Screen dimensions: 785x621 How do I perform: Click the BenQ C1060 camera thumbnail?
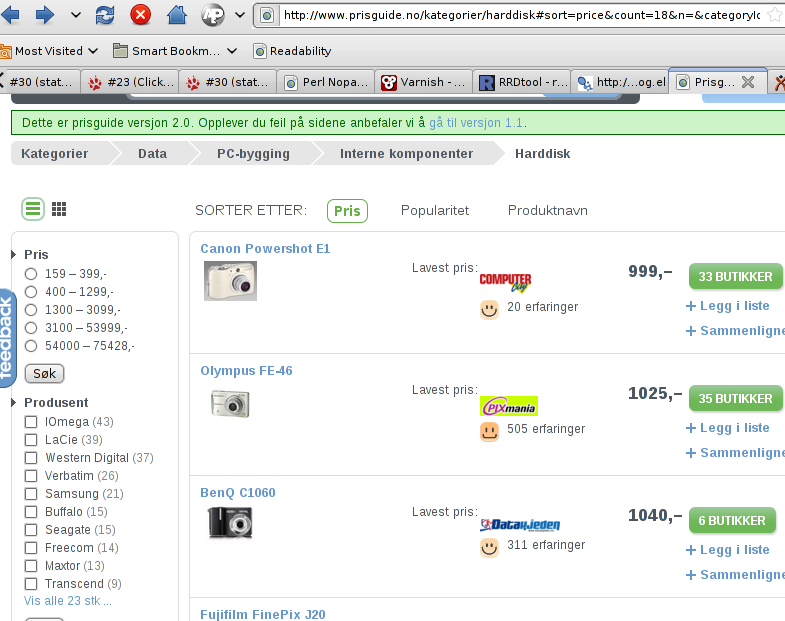point(230,523)
